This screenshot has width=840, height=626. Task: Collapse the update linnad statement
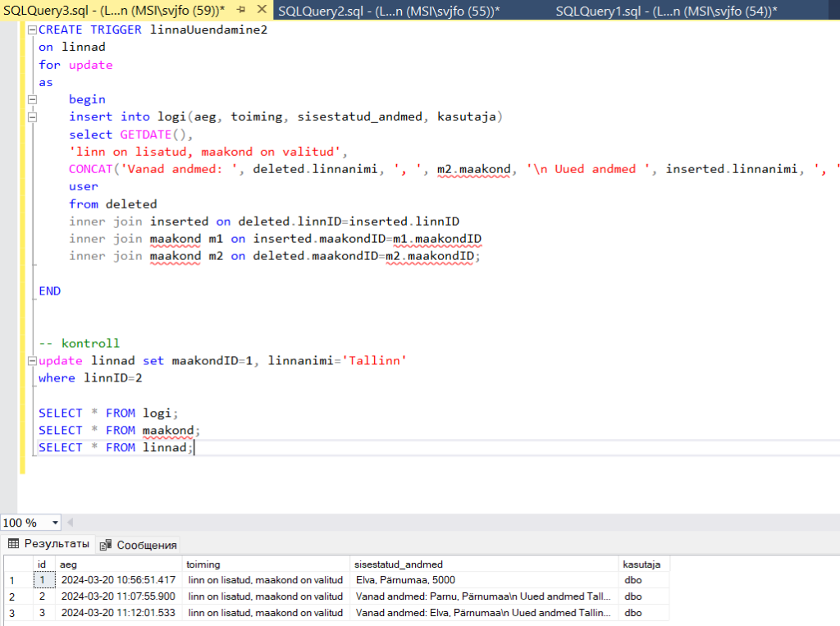pos(32,361)
